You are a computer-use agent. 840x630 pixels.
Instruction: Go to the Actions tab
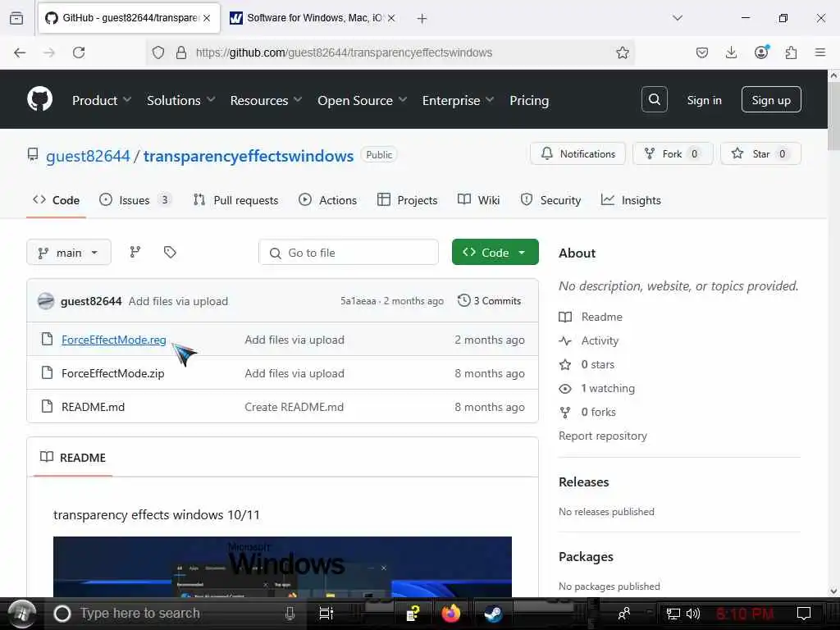tap(327, 200)
